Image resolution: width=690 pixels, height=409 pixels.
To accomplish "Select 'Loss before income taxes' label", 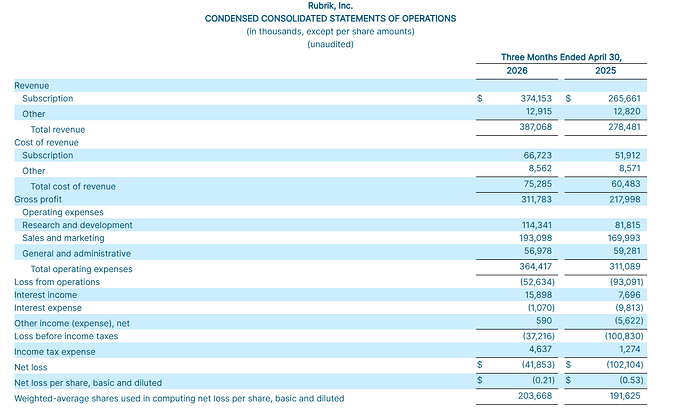I will (66, 336).
